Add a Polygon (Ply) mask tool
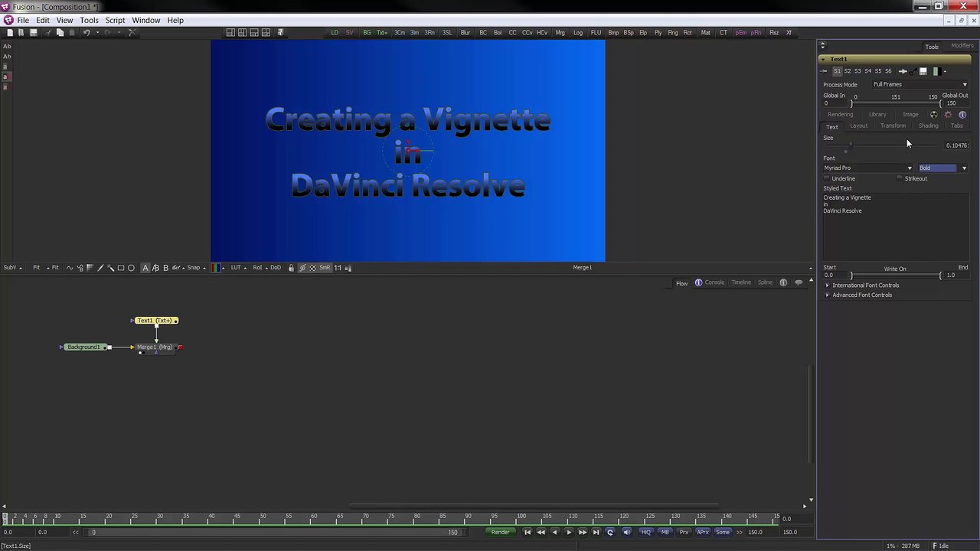 (x=658, y=32)
